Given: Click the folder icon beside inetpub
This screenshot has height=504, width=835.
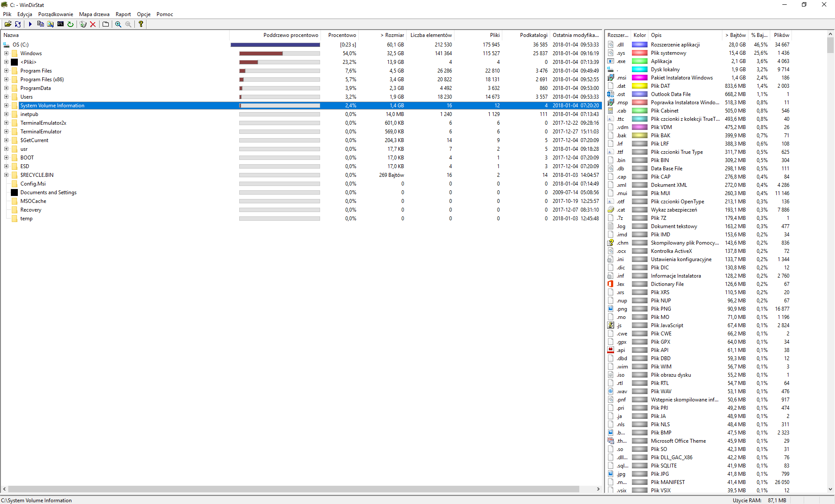Looking at the screenshot, I should point(14,114).
